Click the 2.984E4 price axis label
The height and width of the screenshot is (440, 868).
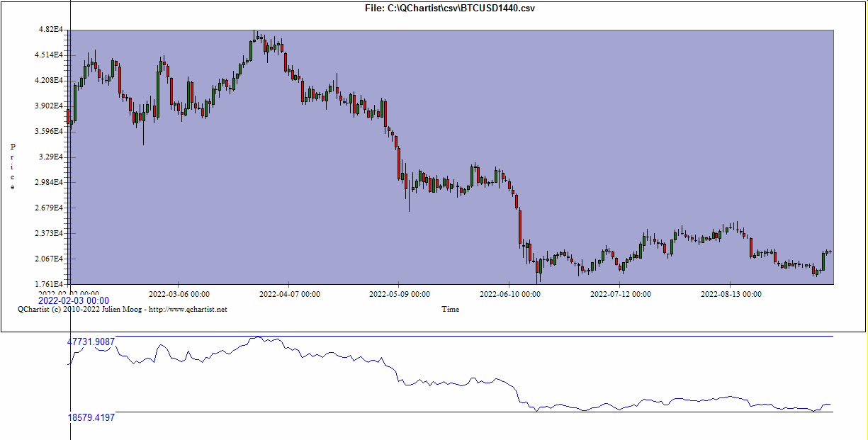50,182
